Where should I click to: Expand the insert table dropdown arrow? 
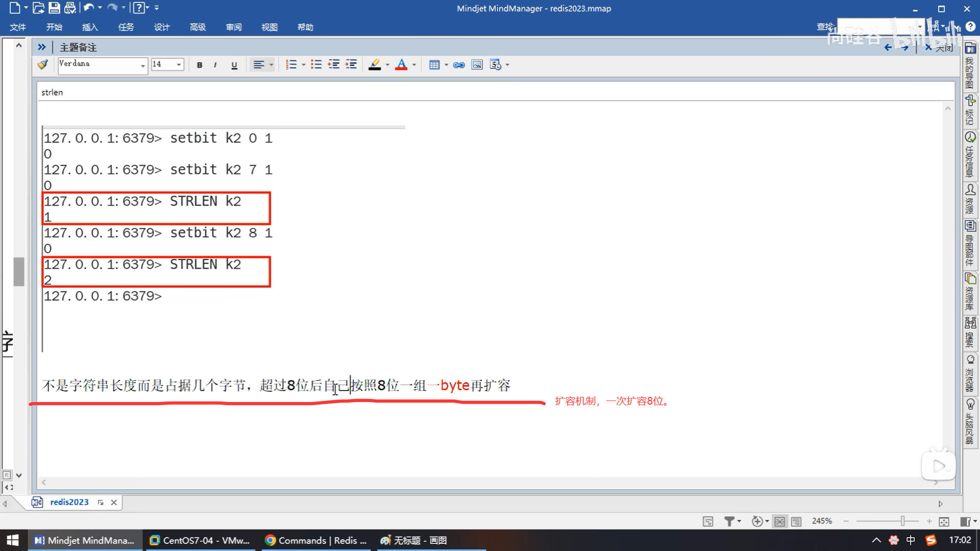pos(446,65)
